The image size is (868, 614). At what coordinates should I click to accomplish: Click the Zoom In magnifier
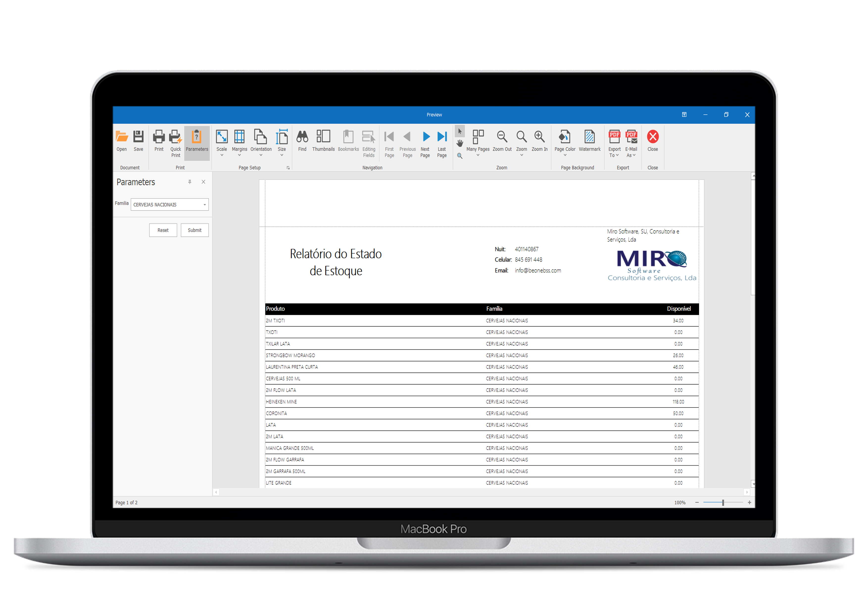coord(539,140)
